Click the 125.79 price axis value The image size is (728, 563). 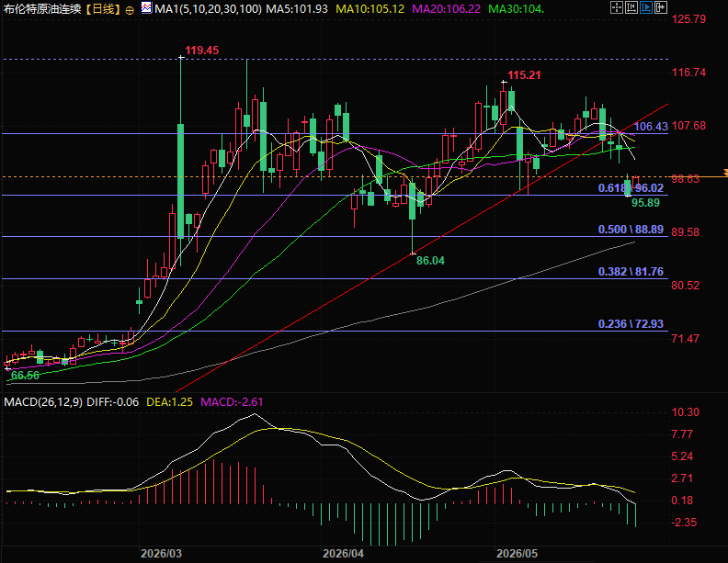(x=688, y=19)
